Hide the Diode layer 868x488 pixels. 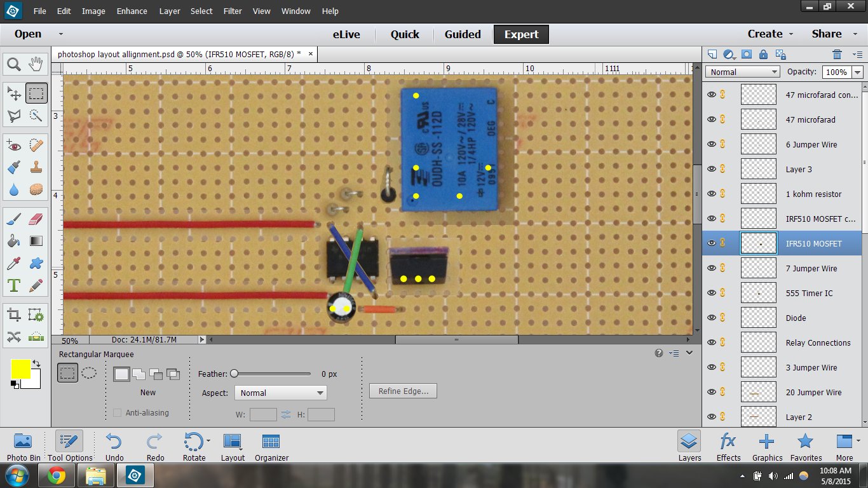point(712,318)
